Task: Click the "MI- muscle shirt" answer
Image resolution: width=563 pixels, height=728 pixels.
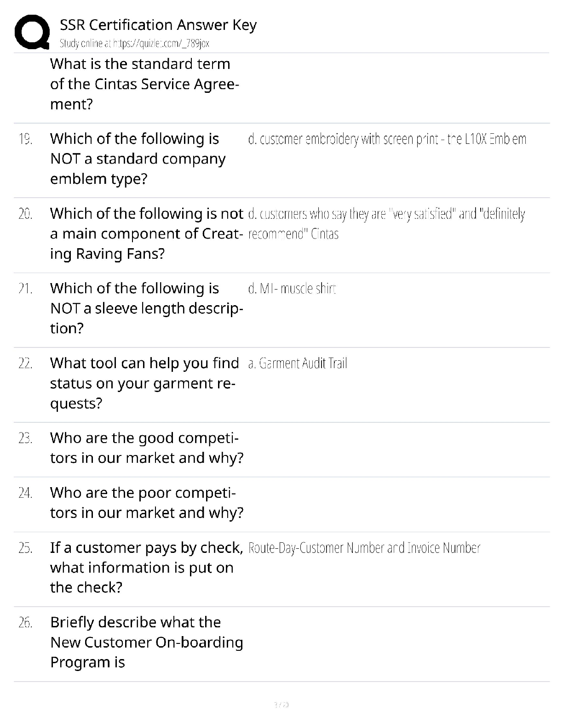Action: (292, 289)
